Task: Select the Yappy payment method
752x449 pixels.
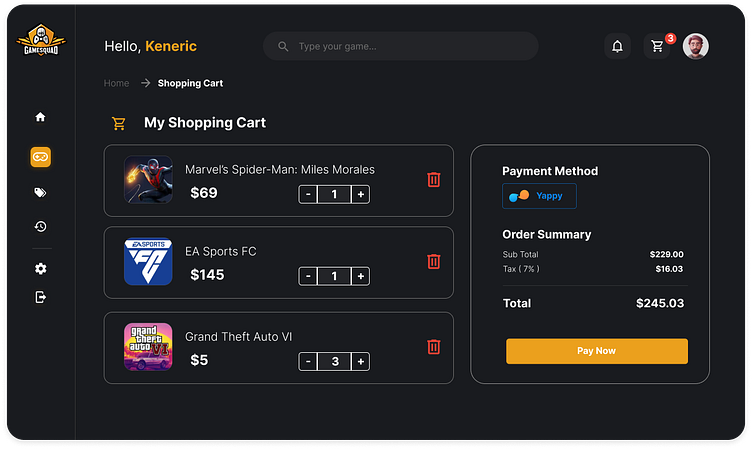Action: click(x=539, y=196)
